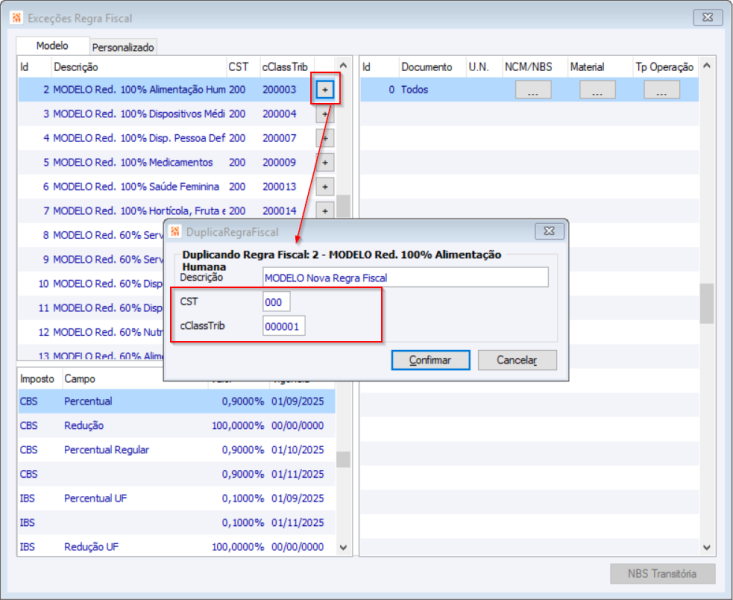Screen dimensions: 733x600
Task: Click scroll down arrow of right documents grid
Action: click(707, 547)
